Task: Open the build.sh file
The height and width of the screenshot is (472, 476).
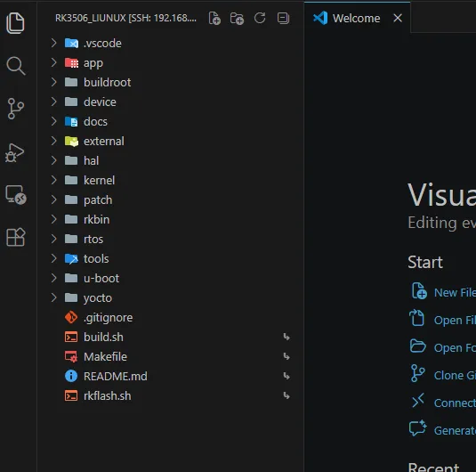Action: [x=103, y=337]
